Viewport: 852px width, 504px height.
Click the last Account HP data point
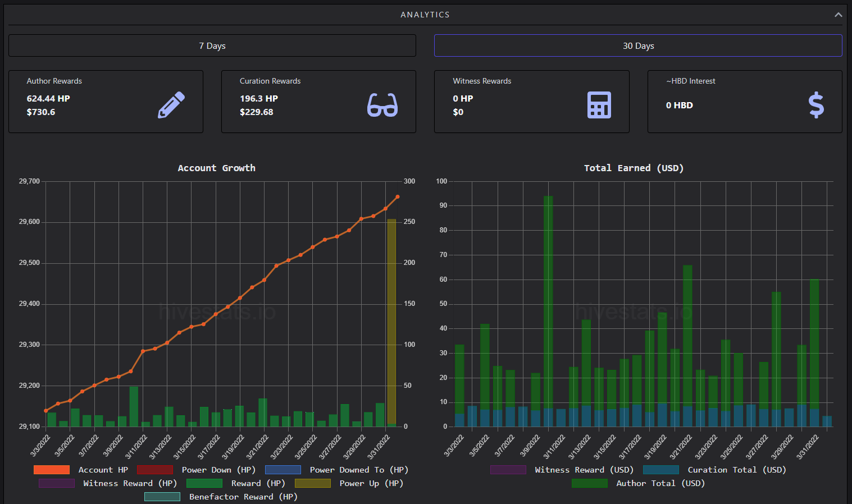point(398,197)
